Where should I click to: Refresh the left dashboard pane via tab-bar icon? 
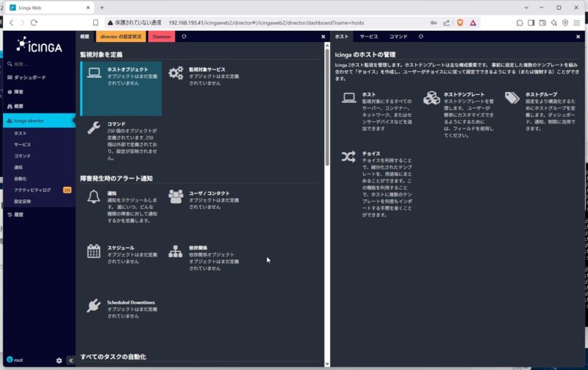point(184,36)
